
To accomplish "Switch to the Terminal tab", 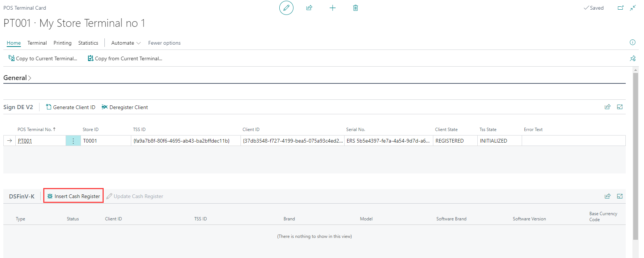I will point(37,43).
